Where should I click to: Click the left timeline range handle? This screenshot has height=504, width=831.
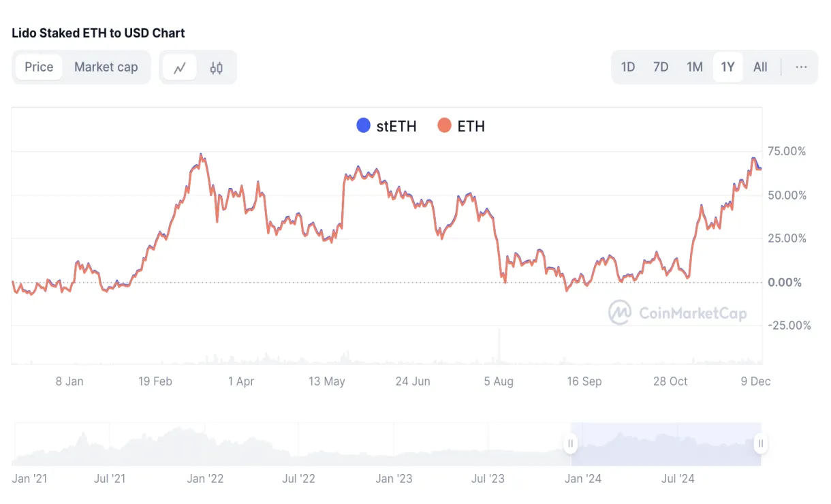coord(571,443)
